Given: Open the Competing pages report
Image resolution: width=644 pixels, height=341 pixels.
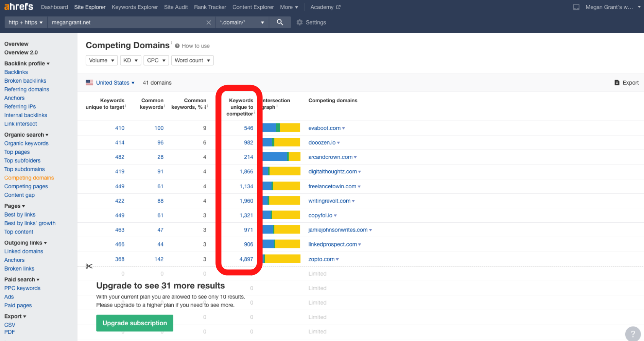Looking at the screenshot, I should click(26, 186).
